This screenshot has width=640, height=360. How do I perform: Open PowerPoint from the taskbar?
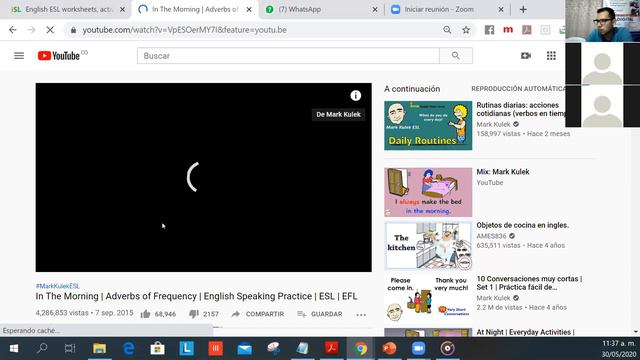[x=389, y=348]
